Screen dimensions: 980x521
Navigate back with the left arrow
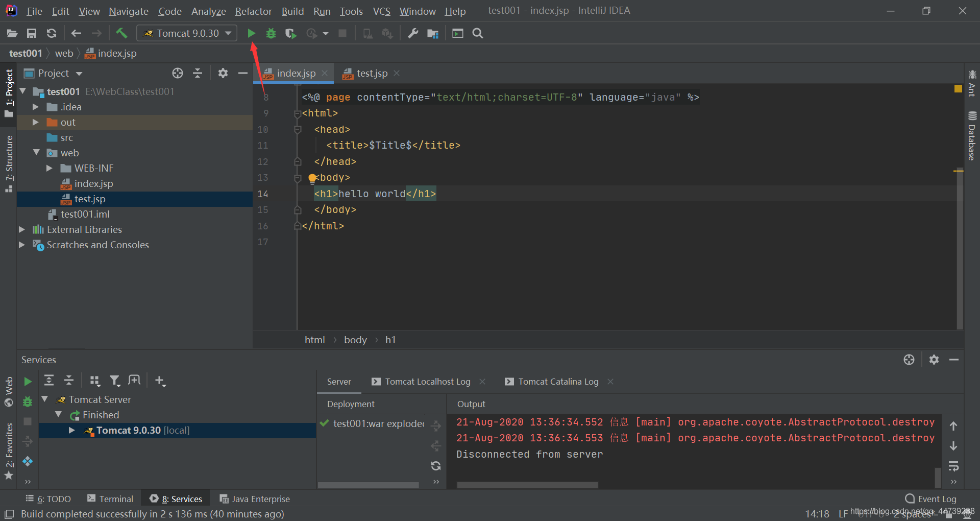(76, 33)
